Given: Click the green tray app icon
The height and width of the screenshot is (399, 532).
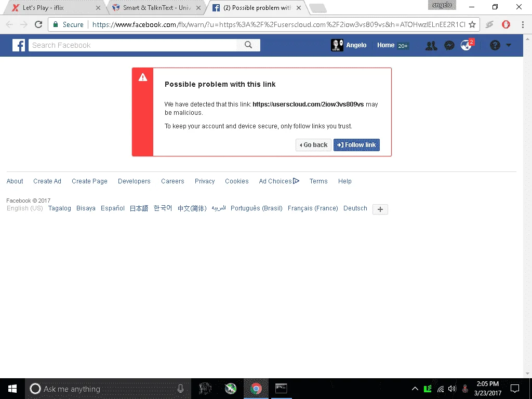Looking at the screenshot, I should (428, 389).
